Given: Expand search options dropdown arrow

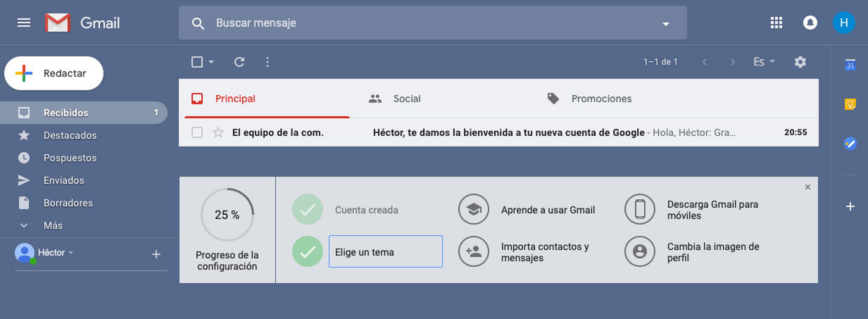Looking at the screenshot, I should pyautogui.click(x=665, y=24).
